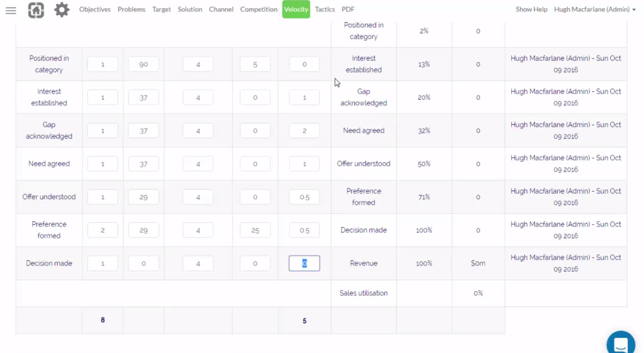The width and height of the screenshot is (644, 353).
Task: Click the author and date cell in the Revenue row
Action: tap(566, 263)
